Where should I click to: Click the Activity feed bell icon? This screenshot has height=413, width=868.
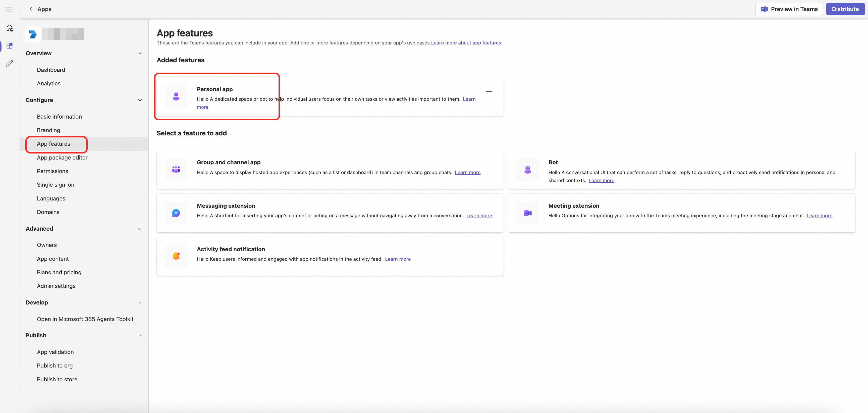tap(176, 256)
